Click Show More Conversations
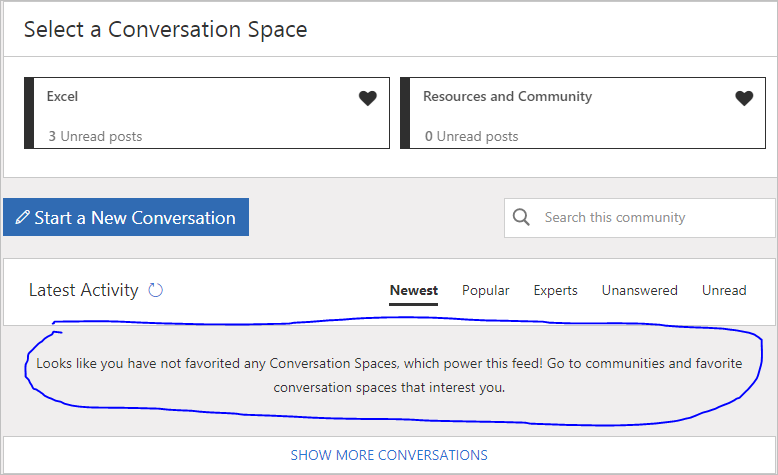This screenshot has width=778, height=475. click(x=389, y=455)
